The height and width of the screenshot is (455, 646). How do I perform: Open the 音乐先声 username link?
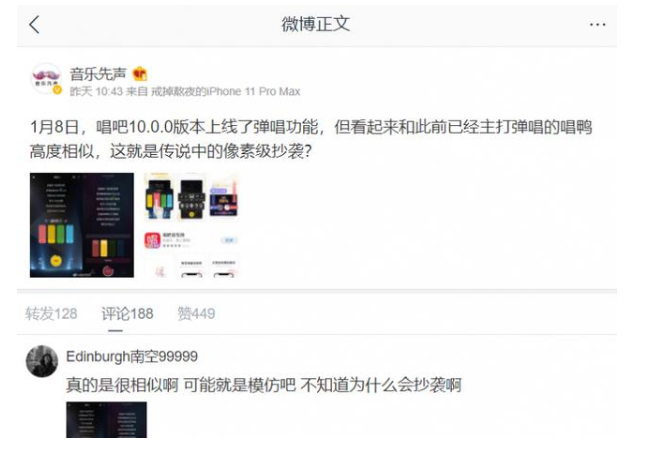98,74
